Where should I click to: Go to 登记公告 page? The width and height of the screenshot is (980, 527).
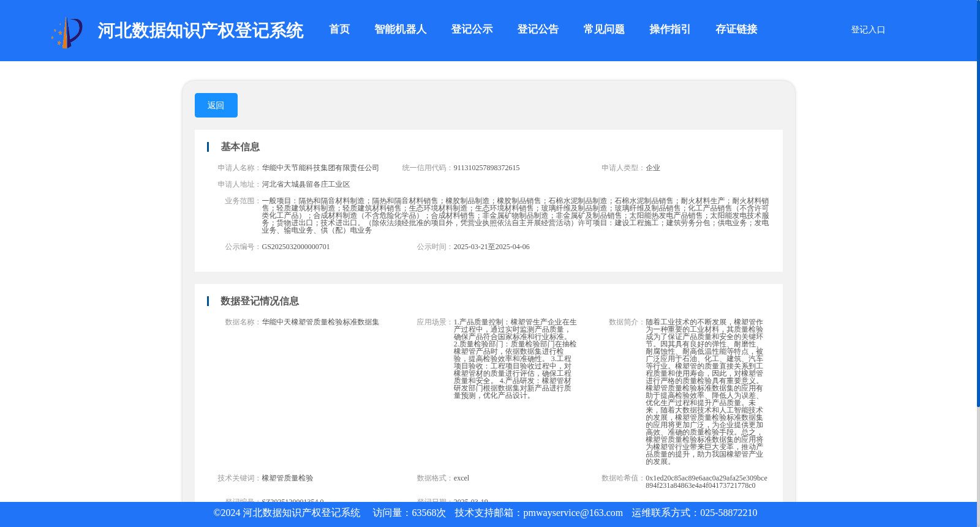pyautogui.click(x=538, y=29)
